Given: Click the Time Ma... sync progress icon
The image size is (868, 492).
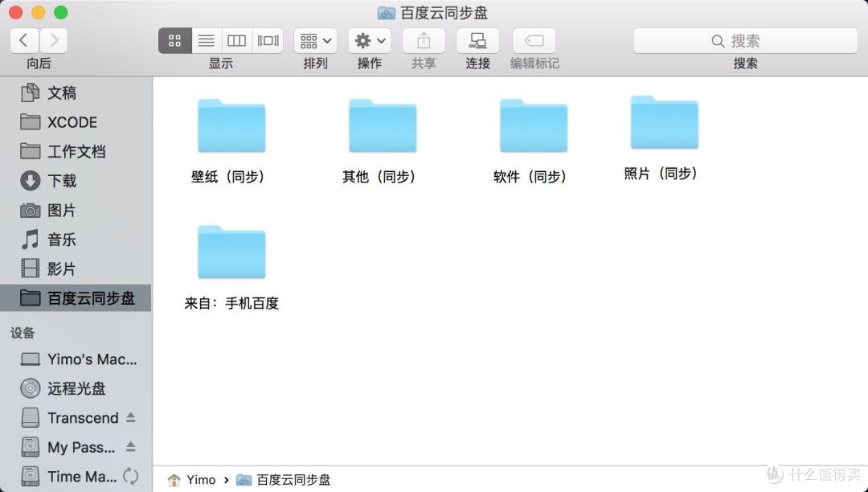Looking at the screenshot, I should [131, 476].
